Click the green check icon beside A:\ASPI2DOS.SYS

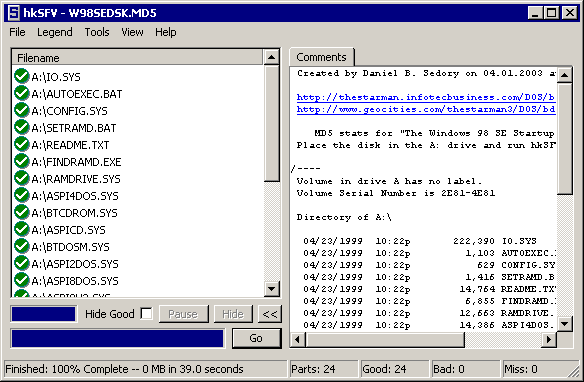[22, 263]
